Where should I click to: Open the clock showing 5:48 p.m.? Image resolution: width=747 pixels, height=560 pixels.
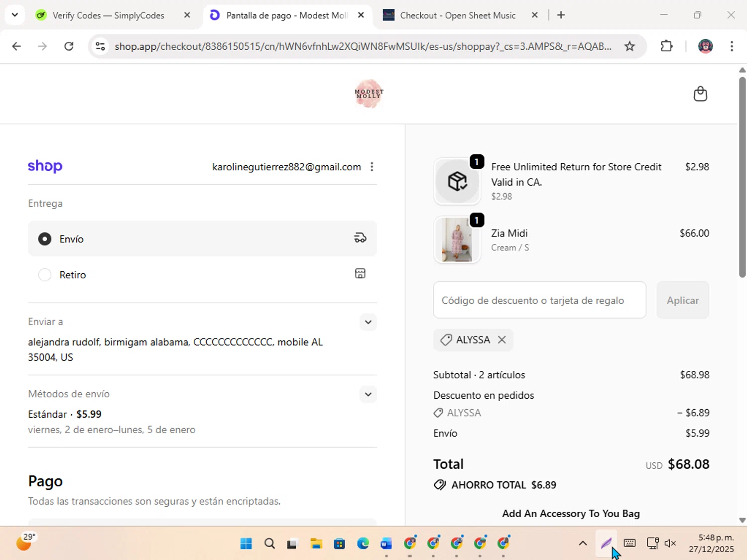(x=711, y=543)
